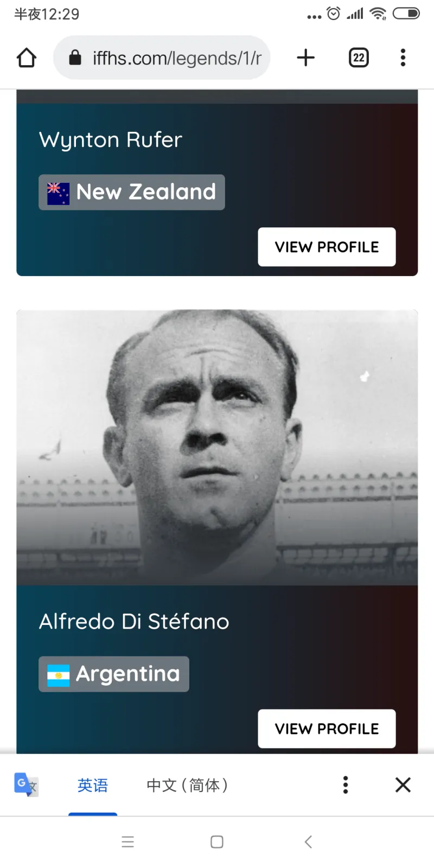Image resolution: width=434 pixels, height=868 pixels.
Task: Tap Android recent apps menu icon
Action: click(x=128, y=842)
